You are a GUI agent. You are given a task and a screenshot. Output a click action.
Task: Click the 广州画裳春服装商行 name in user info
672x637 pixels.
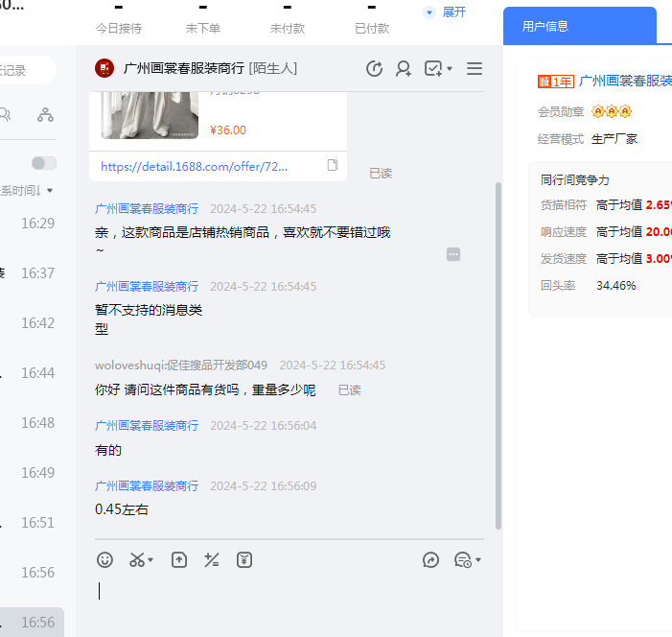click(x=625, y=82)
